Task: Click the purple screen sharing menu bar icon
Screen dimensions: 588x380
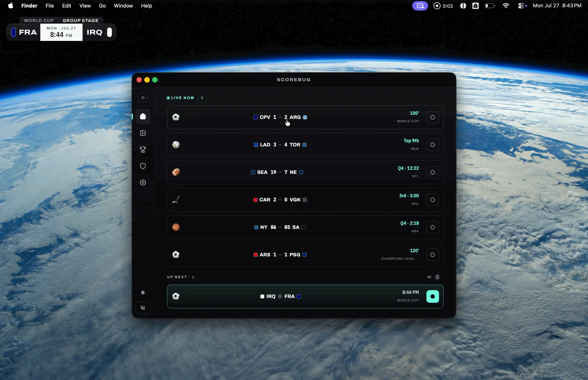Action: point(420,6)
